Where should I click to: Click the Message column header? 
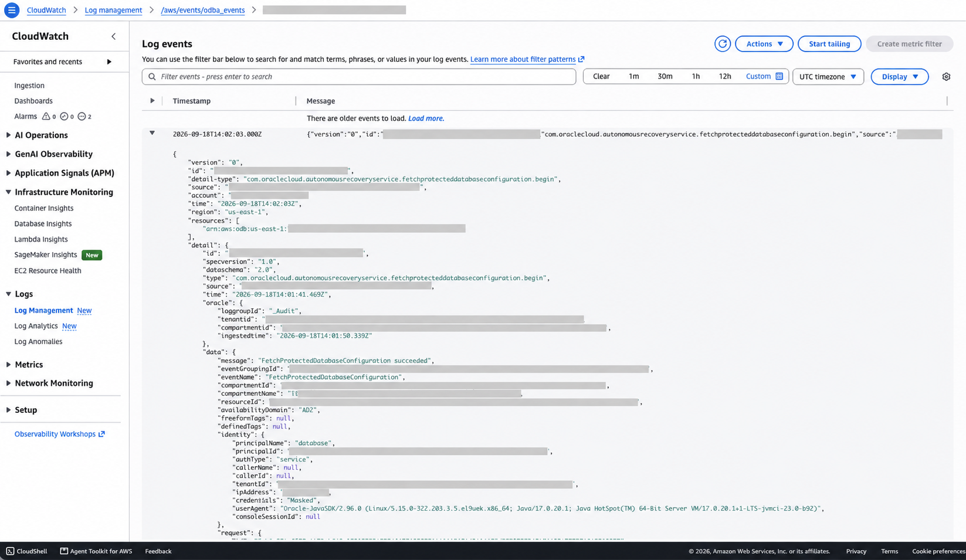click(x=321, y=101)
